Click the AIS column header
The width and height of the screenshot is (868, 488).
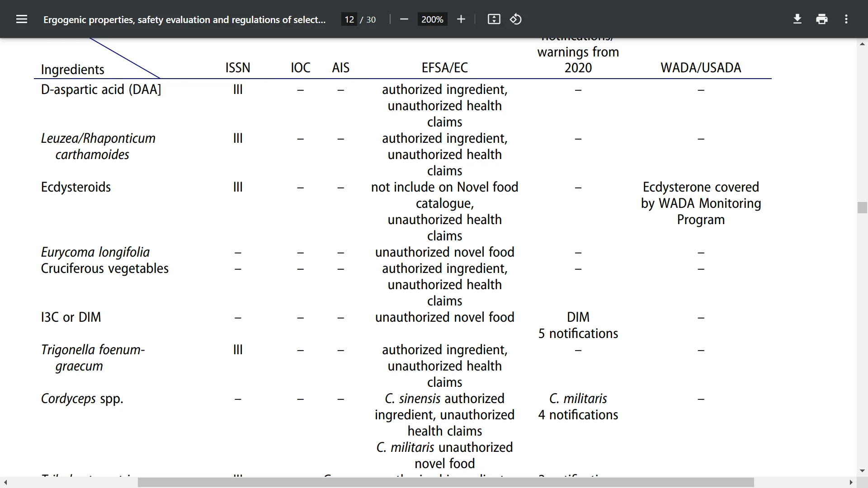coord(340,68)
